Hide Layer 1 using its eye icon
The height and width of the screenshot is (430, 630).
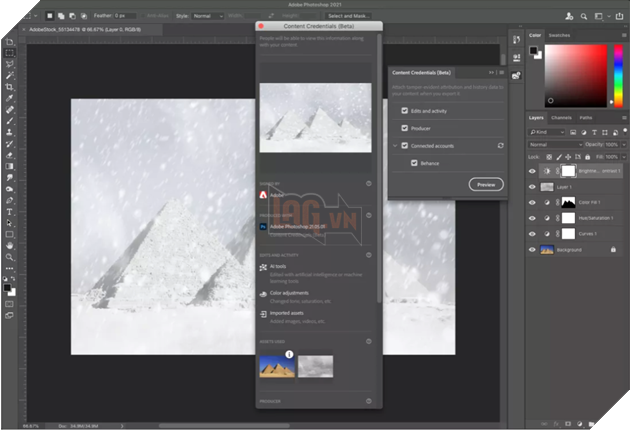[x=532, y=187]
